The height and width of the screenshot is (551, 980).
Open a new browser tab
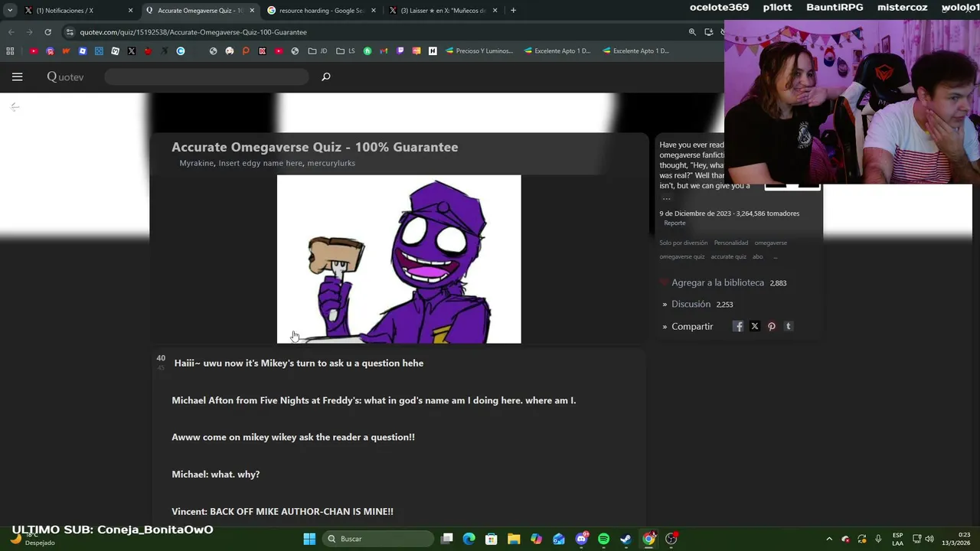(513, 11)
